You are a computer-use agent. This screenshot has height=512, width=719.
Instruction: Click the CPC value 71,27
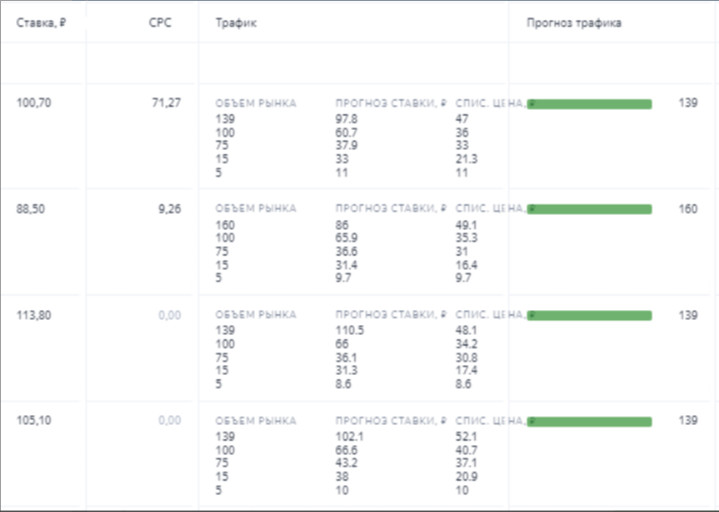(x=166, y=103)
